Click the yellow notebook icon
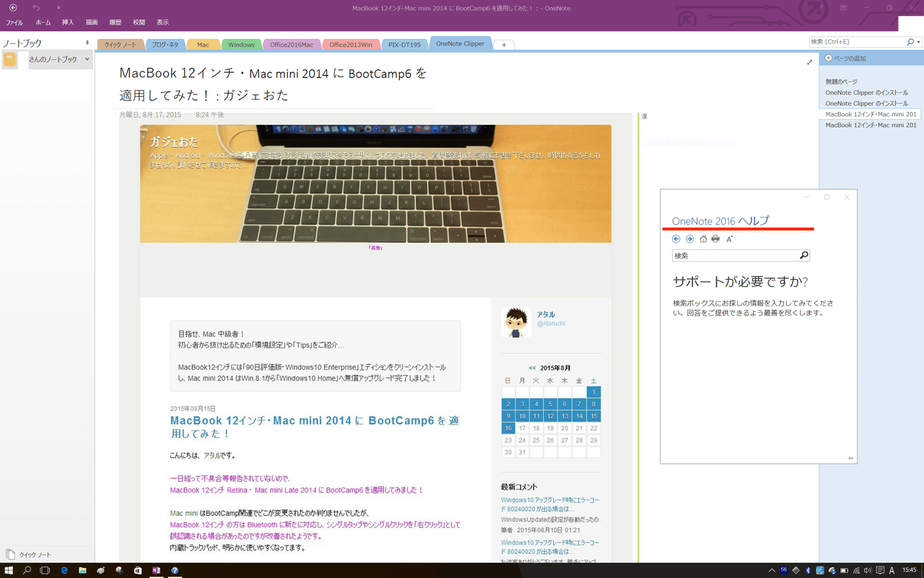 click(10, 60)
